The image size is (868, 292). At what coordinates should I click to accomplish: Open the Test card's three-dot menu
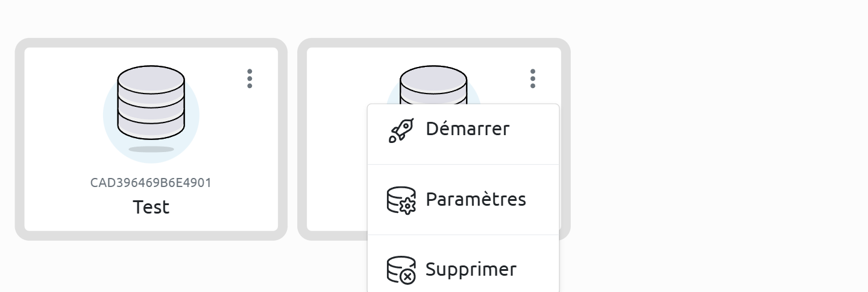(x=250, y=78)
